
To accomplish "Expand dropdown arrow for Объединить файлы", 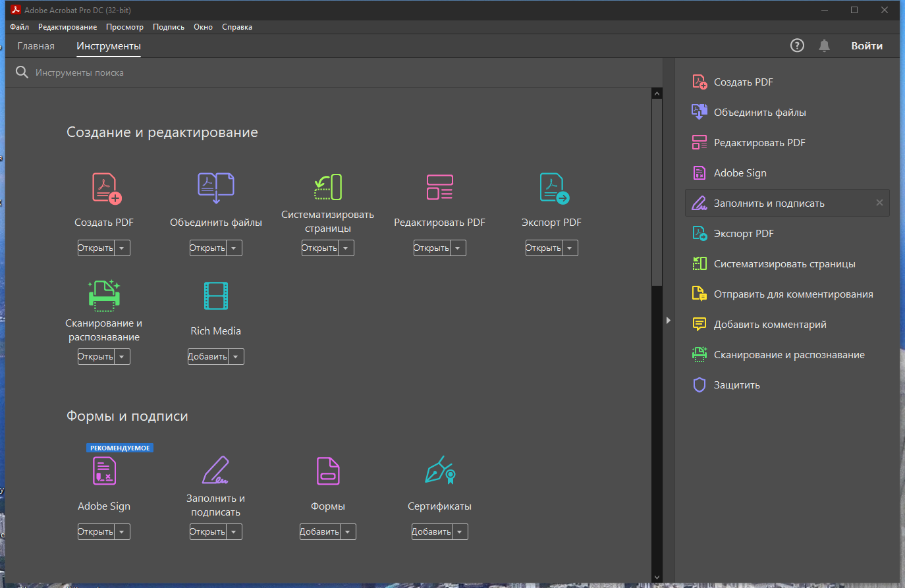I will [234, 248].
